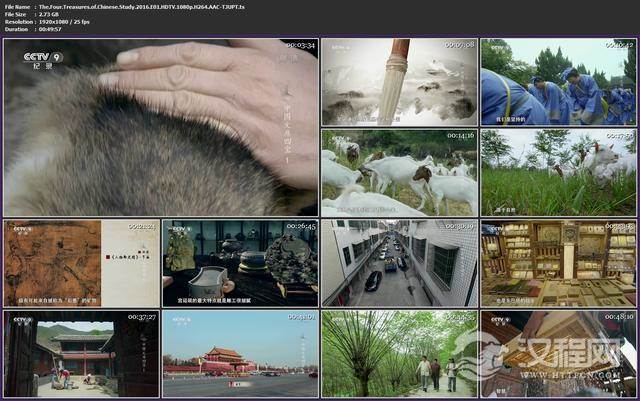The height and width of the screenshot is (401, 640).
Task: Click the 00:03:34 timestamp on hand frame
Action: [299, 46]
